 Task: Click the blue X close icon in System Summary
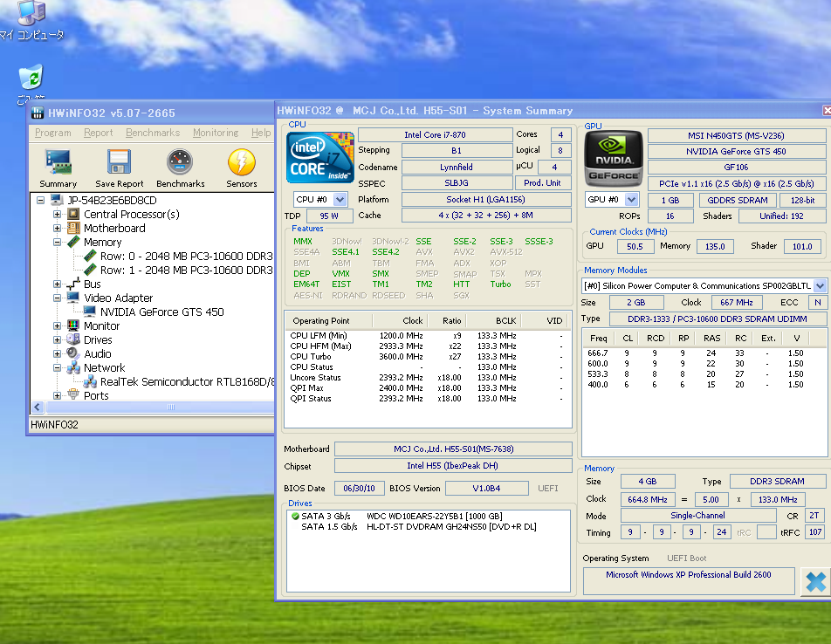[815, 581]
